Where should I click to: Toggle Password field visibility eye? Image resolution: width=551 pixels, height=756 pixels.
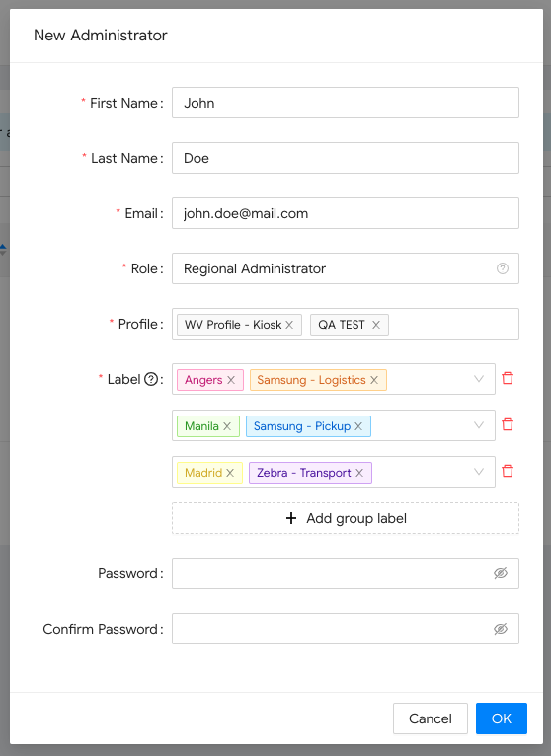tap(501, 573)
